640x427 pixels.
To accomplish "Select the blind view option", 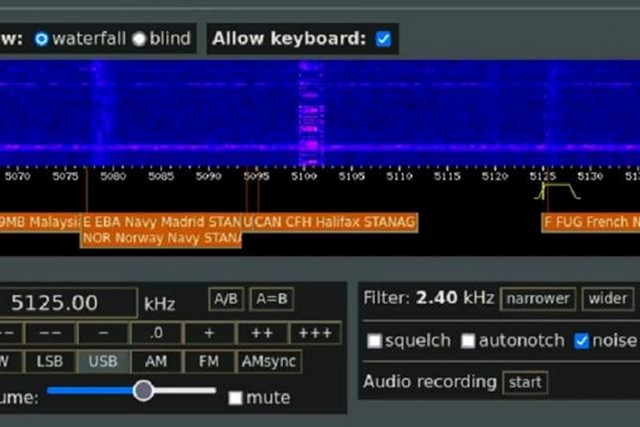I will [x=140, y=39].
